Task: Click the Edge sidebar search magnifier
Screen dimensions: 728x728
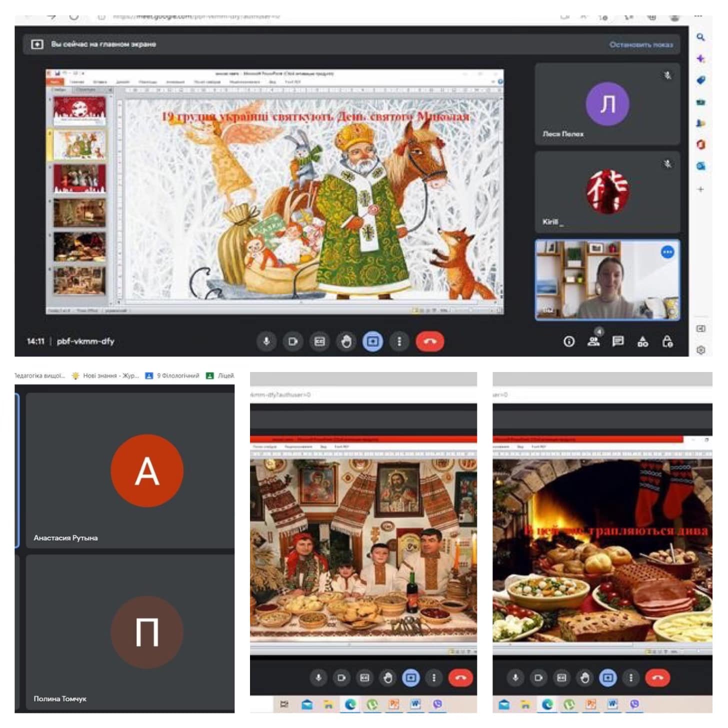Action: tap(700, 37)
